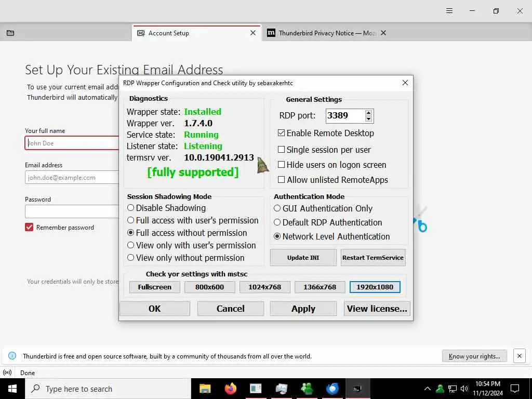Click Know your rights... button

(x=474, y=356)
